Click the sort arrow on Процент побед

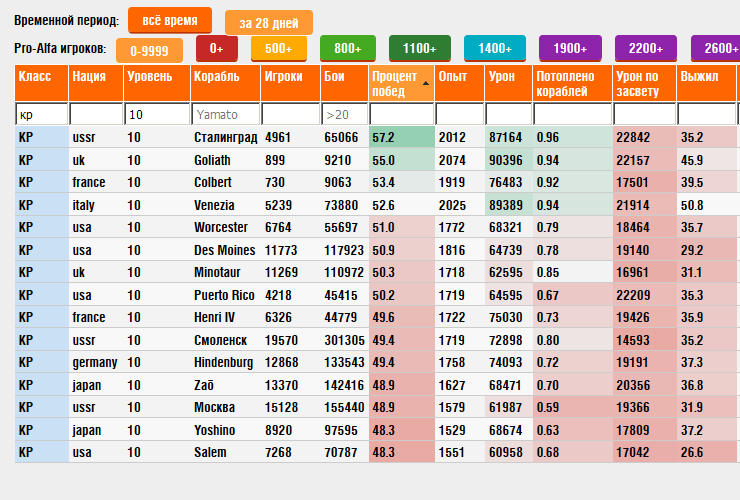click(427, 84)
